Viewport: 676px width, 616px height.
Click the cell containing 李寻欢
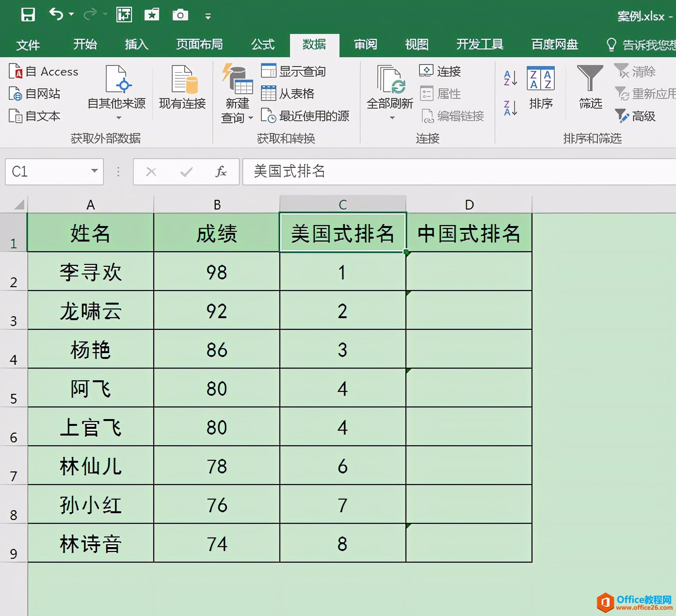91,272
